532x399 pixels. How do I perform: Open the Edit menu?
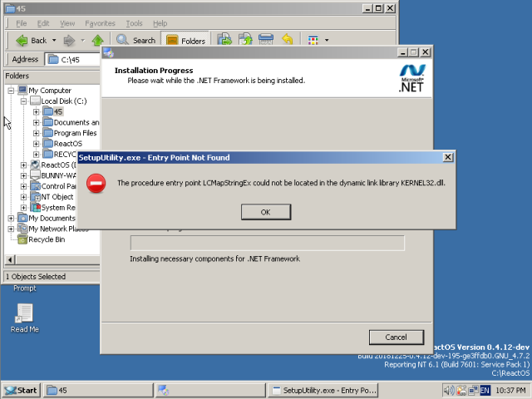(x=43, y=23)
